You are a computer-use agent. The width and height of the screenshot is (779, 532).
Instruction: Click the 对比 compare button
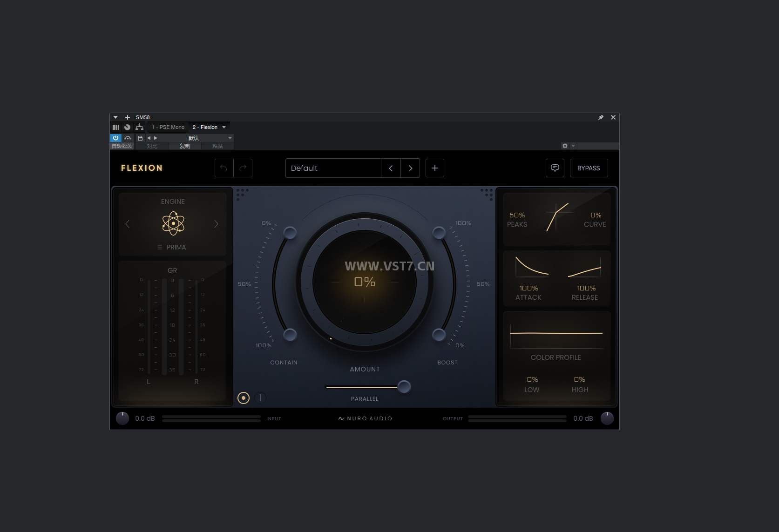click(x=152, y=146)
